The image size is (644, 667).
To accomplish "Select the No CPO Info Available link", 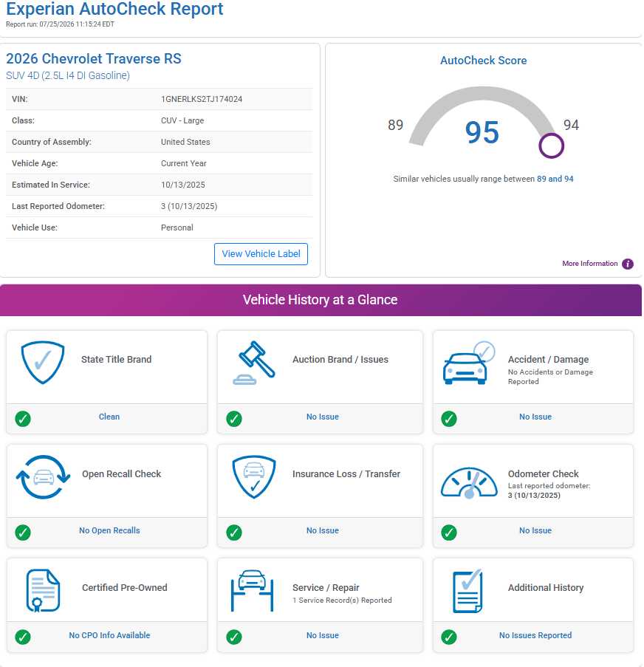I will pos(109,635).
